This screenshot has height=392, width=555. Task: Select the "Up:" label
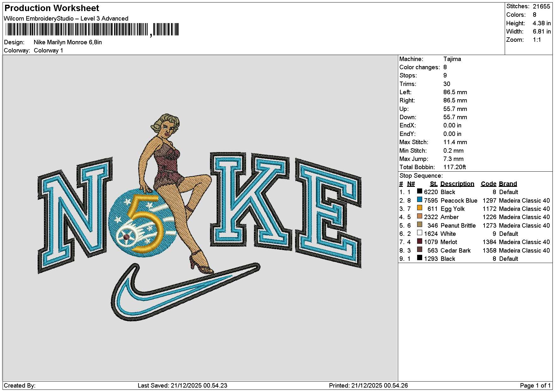point(404,109)
